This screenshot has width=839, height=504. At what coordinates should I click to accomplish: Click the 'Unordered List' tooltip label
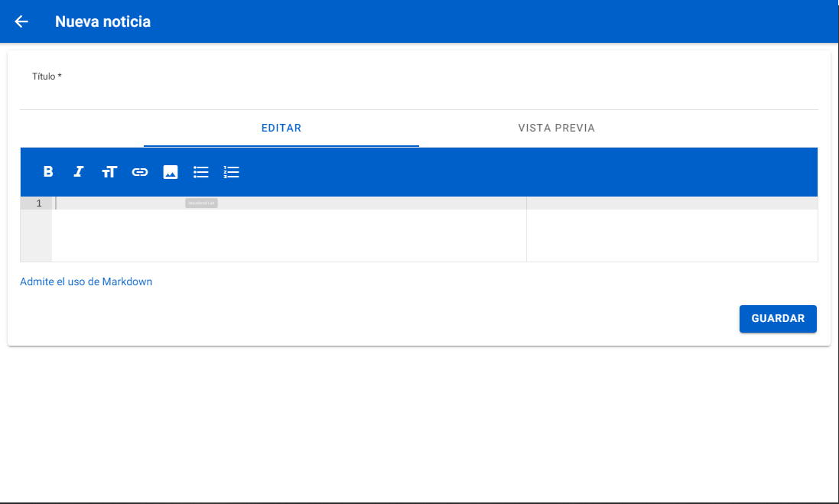(x=201, y=203)
